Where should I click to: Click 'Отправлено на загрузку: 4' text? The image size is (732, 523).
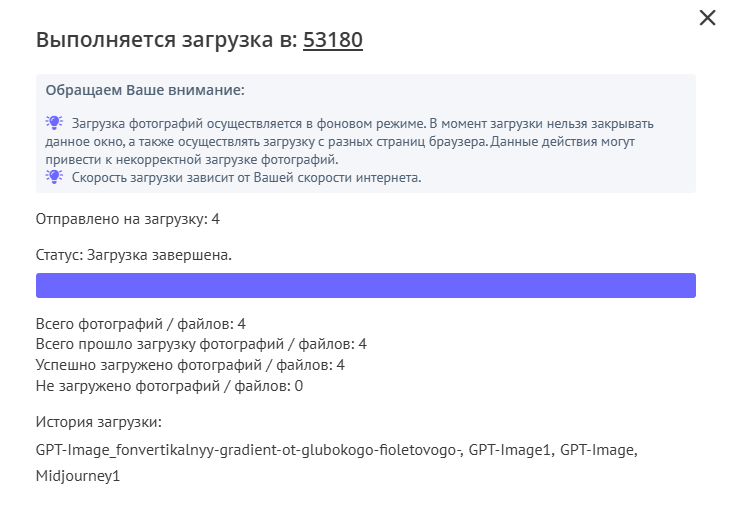point(126,219)
